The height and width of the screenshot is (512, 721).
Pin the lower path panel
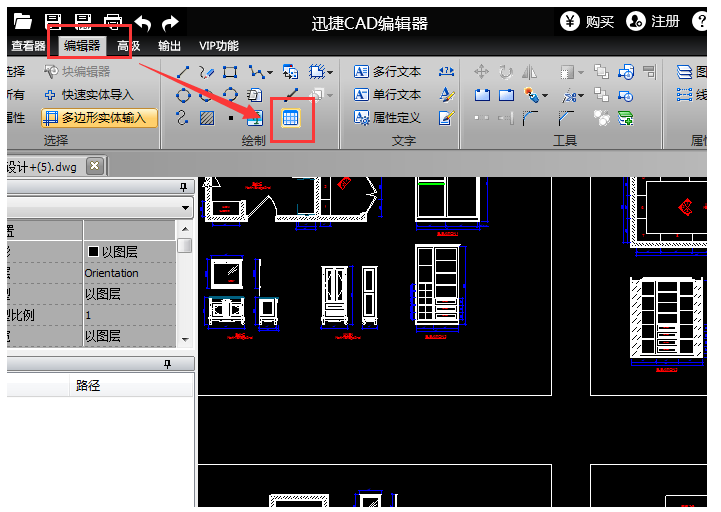(167, 364)
